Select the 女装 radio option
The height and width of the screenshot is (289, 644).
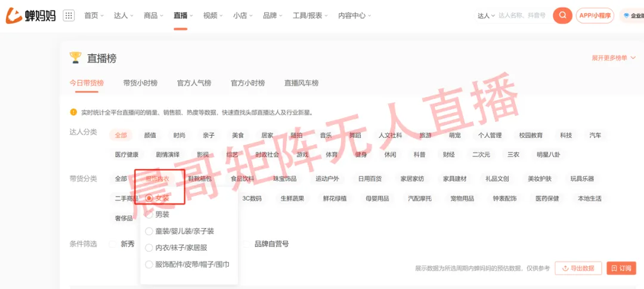pyautogui.click(x=149, y=198)
